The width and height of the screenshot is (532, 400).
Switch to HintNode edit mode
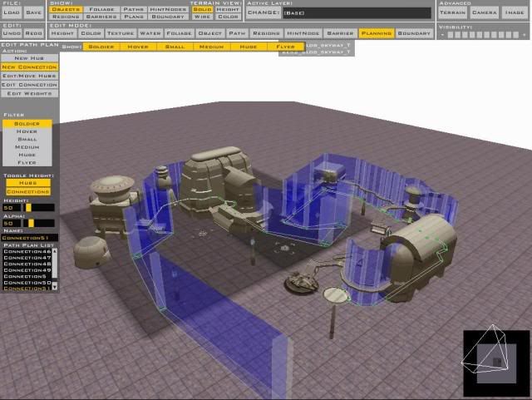(x=303, y=33)
